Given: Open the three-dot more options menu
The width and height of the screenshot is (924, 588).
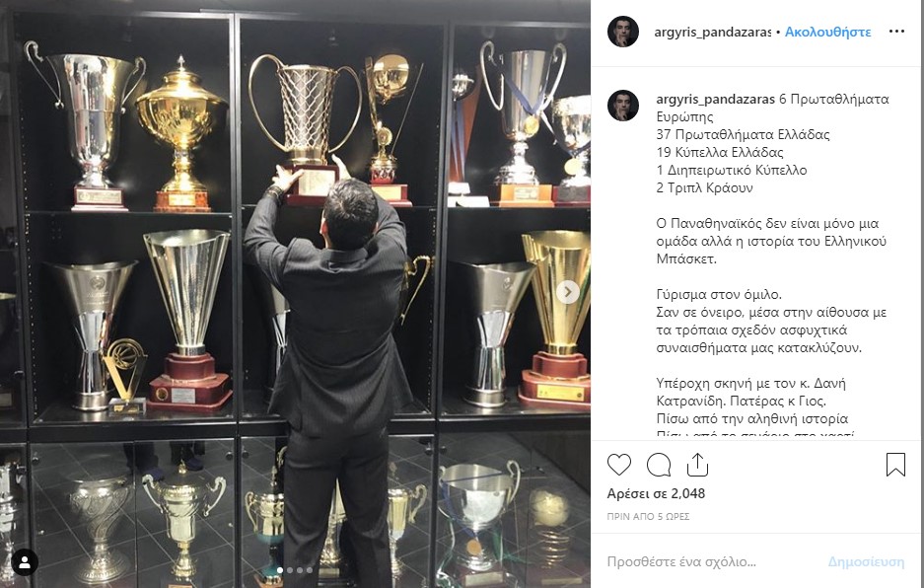Looking at the screenshot, I should [896, 32].
